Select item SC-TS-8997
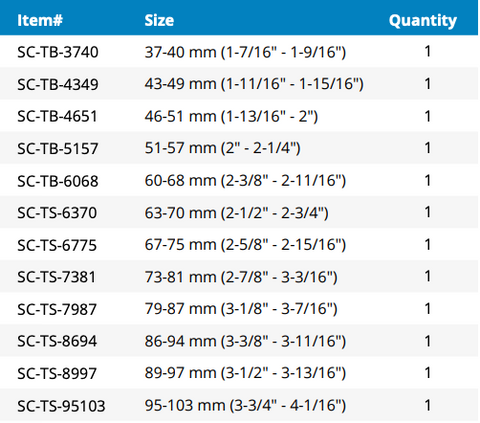Screen dimensions: 480x423 pyautogui.click(x=57, y=373)
